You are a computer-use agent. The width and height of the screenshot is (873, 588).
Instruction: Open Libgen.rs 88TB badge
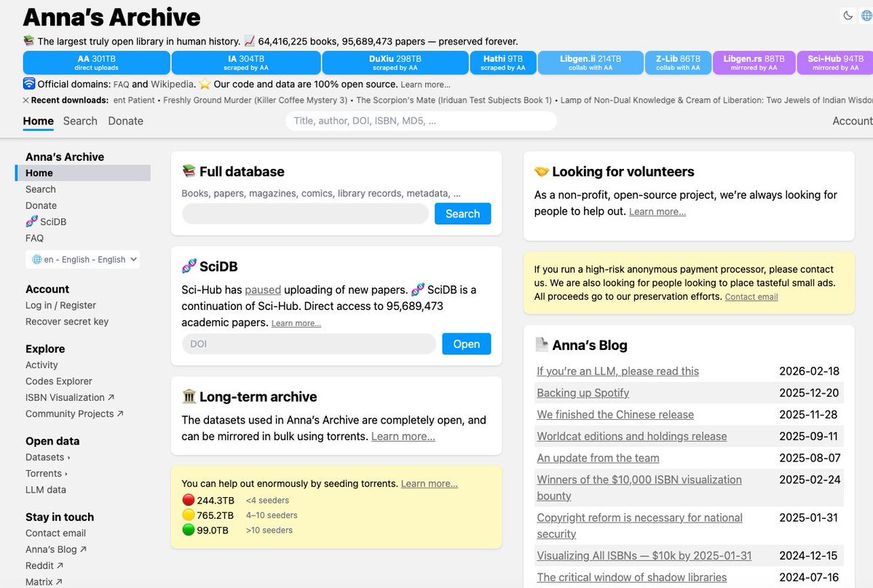tap(754, 63)
